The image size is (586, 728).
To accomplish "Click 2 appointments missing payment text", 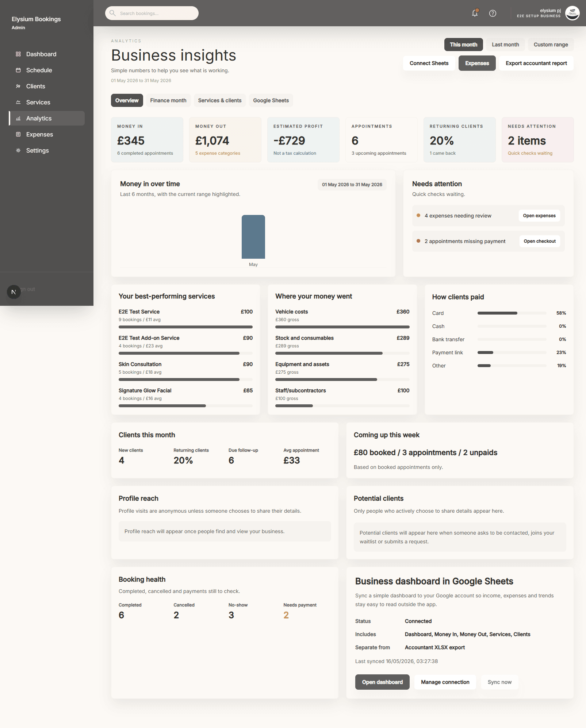I will pos(465,241).
